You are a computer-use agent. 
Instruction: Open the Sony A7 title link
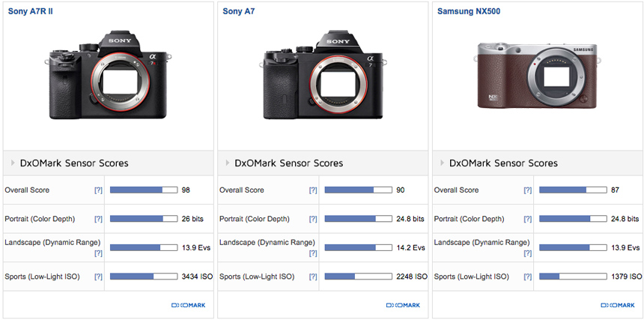coord(240,12)
